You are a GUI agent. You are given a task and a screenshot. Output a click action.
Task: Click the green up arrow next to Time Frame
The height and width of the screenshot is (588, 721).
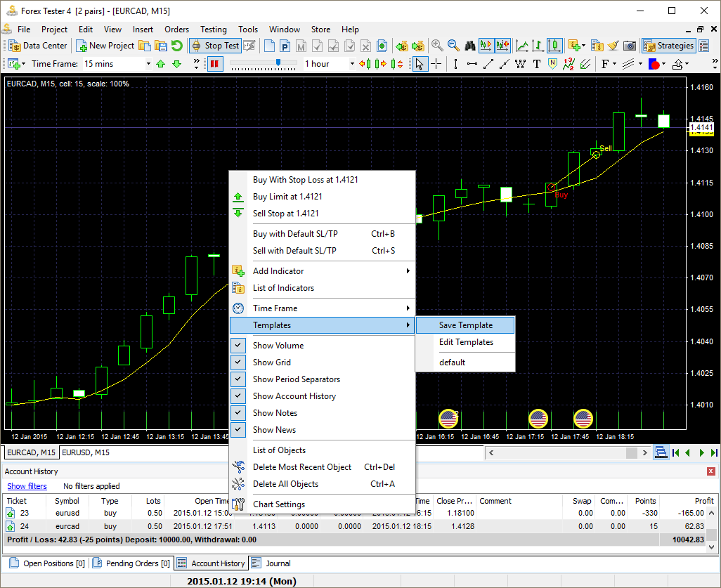(x=160, y=64)
